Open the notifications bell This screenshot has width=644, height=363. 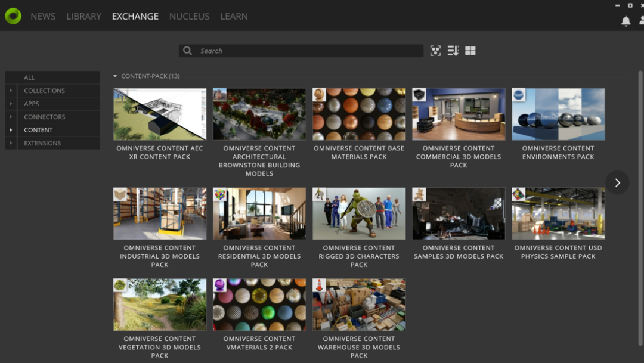(x=626, y=21)
